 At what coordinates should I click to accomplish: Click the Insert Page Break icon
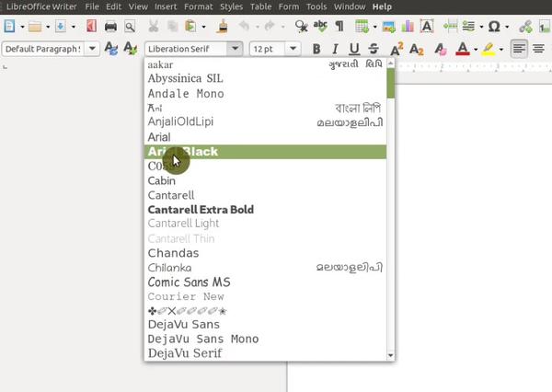(450, 27)
